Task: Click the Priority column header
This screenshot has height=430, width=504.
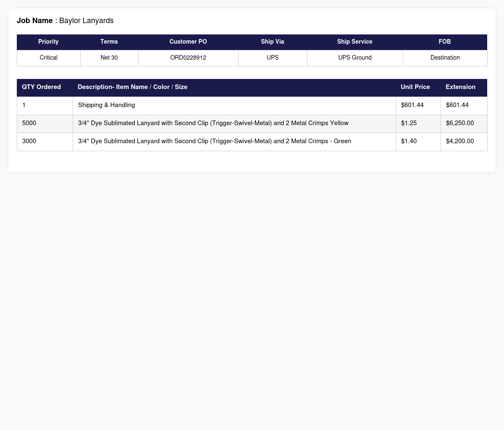Action: click(x=48, y=42)
